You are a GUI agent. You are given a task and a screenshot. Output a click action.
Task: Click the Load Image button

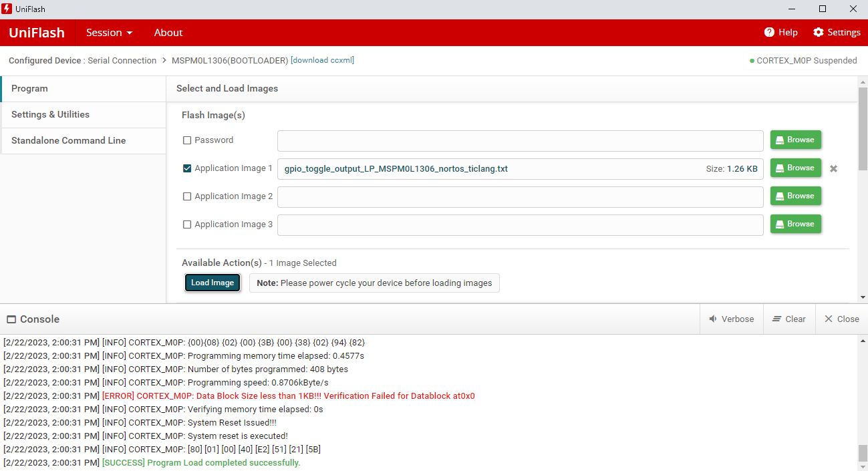[x=212, y=283]
